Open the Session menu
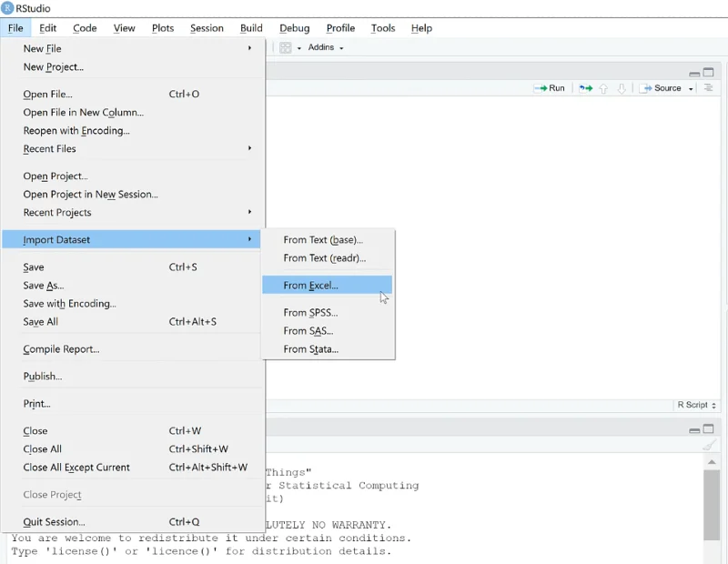The width and height of the screenshot is (728, 564). pos(207,28)
